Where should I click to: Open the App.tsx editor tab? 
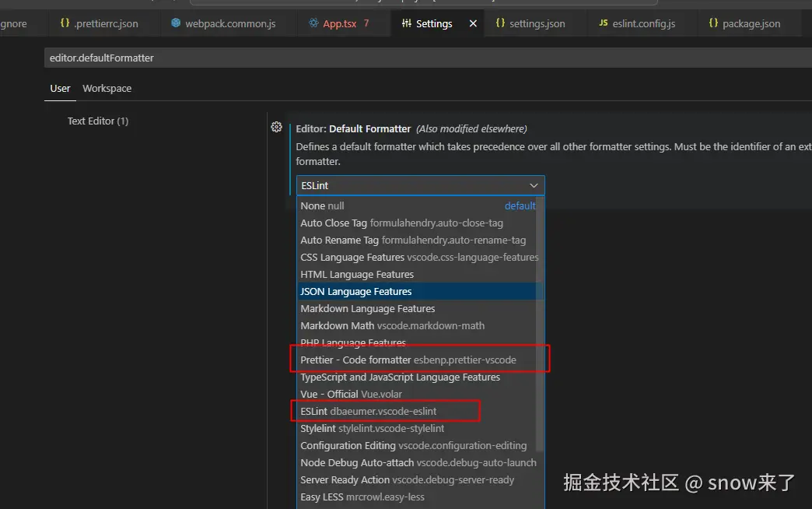343,24
